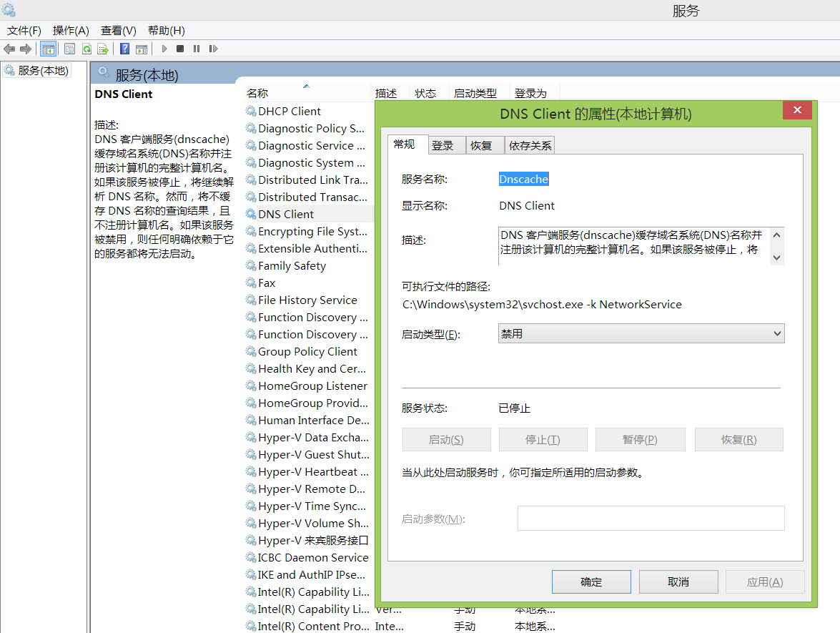Click the Start Service playback icon

point(164,48)
